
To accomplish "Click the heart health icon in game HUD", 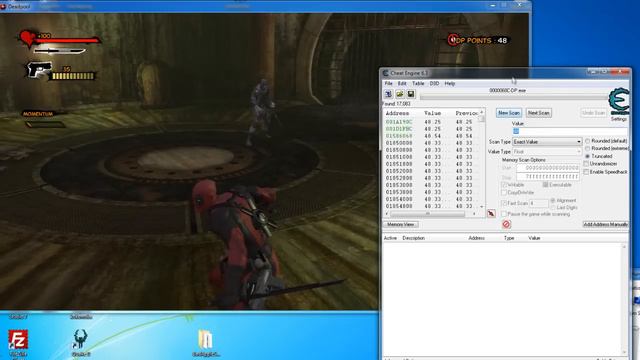I will (x=28, y=39).
